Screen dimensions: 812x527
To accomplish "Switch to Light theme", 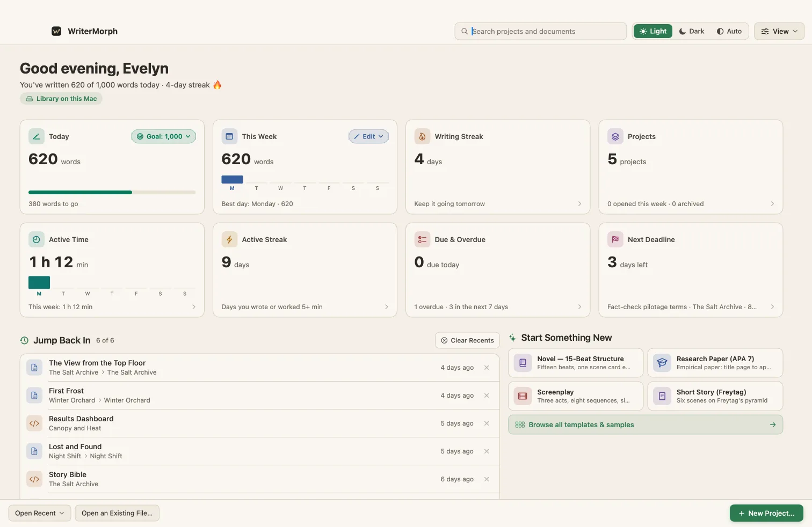I will point(653,31).
